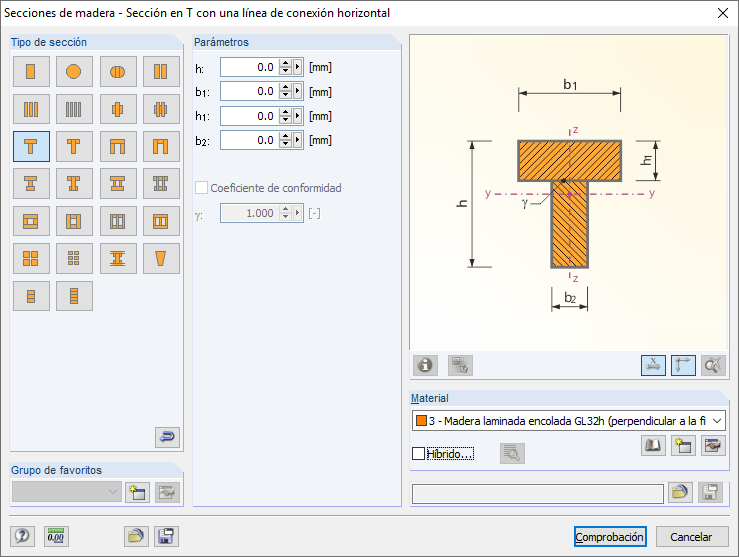Select the stacked three-layer section icon
739x557 pixels.
(31, 296)
